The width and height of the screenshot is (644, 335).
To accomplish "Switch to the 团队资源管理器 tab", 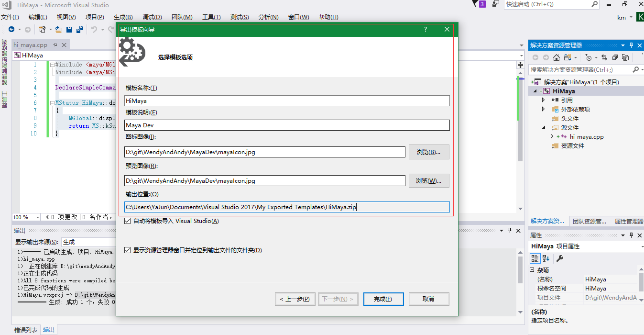I will [589, 221].
